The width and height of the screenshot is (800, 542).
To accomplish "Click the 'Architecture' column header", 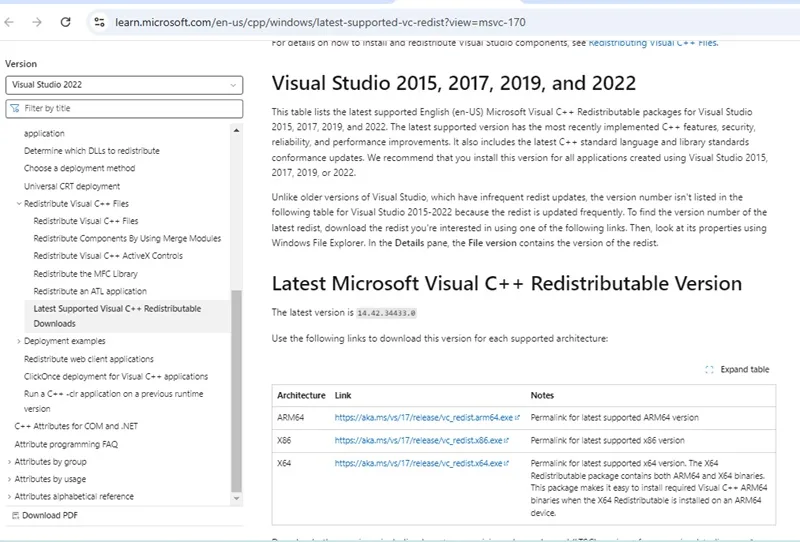I will pyautogui.click(x=301, y=396).
